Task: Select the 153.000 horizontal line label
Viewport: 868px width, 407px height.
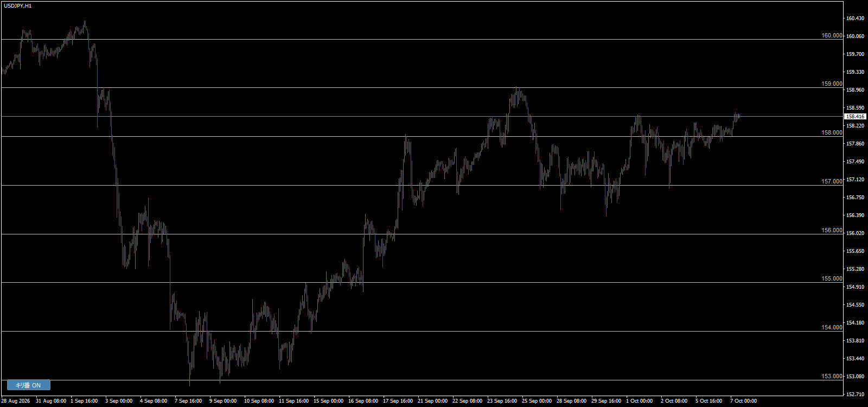Action: pyautogui.click(x=832, y=376)
